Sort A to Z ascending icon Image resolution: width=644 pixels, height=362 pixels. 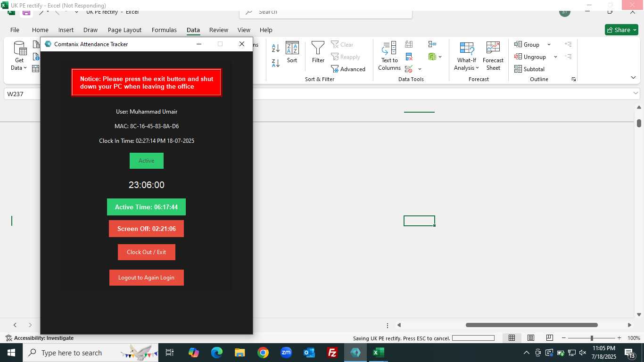pos(276,48)
